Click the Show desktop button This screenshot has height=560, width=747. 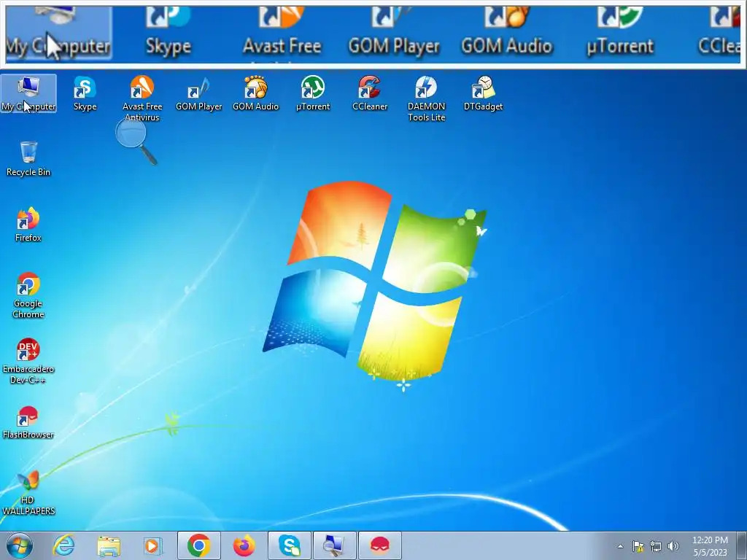pos(741,545)
